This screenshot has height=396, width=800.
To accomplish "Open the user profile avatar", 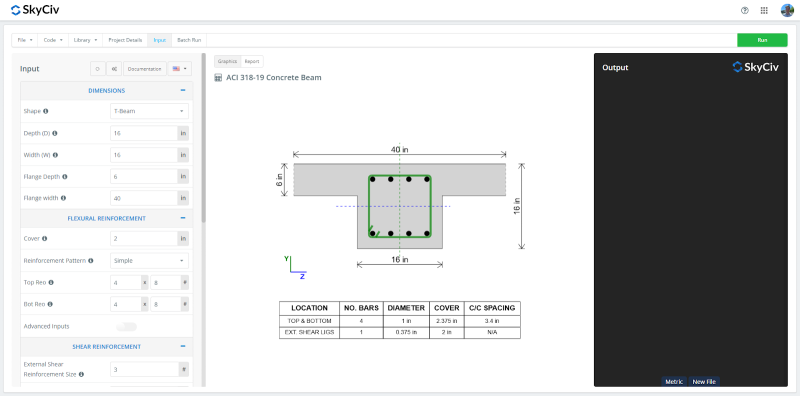I will click(x=787, y=10).
